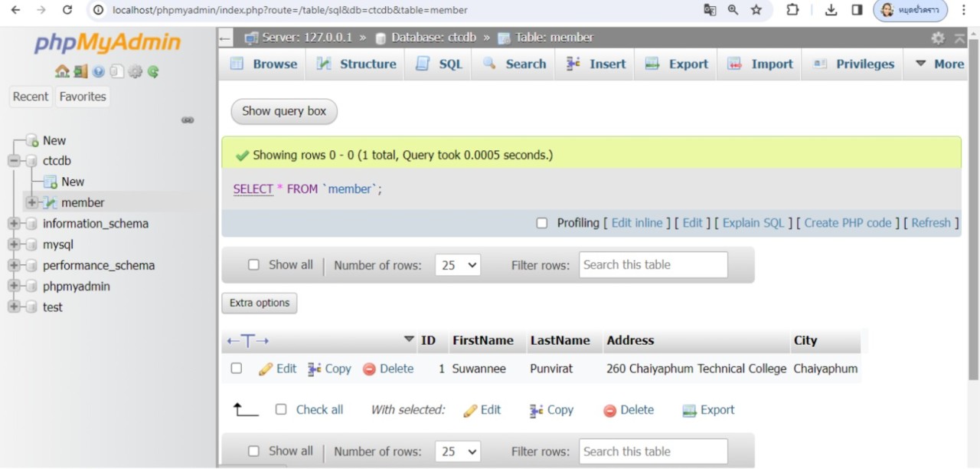The height and width of the screenshot is (469, 980).
Task: Tick the checkbox for the Suwannee row
Action: coord(237,369)
